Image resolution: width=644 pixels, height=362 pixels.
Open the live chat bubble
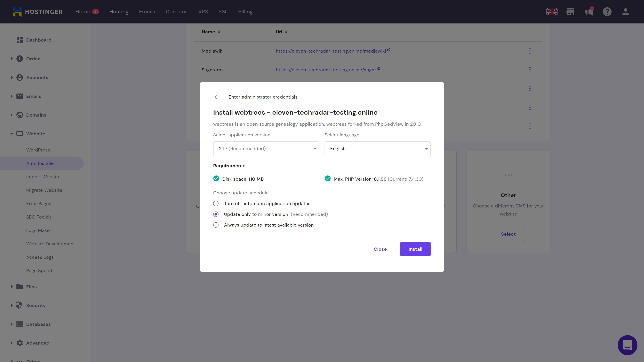[x=627, y=345]
